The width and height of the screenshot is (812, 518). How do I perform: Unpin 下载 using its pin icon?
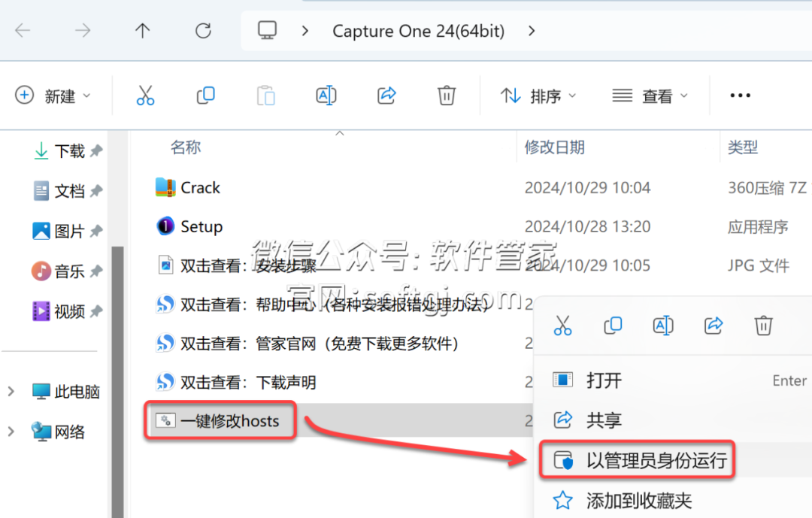(x=96, y=150)
